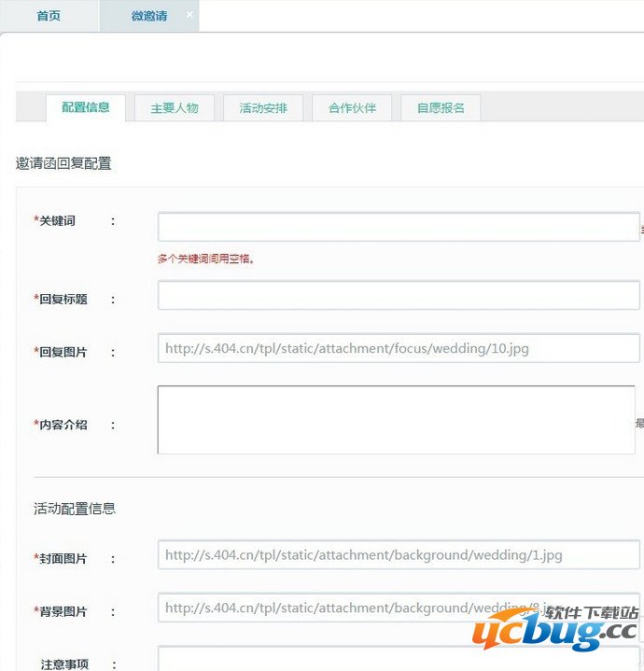Click the 回复标题 field label
This screenshot has width=644, height=671.
click(x=62, y=300)
